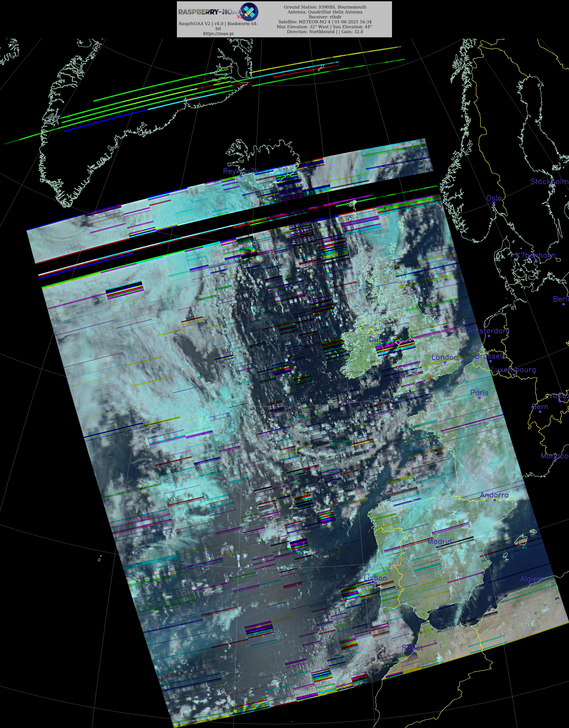Click the Paris city dot marker

[479, 398]
